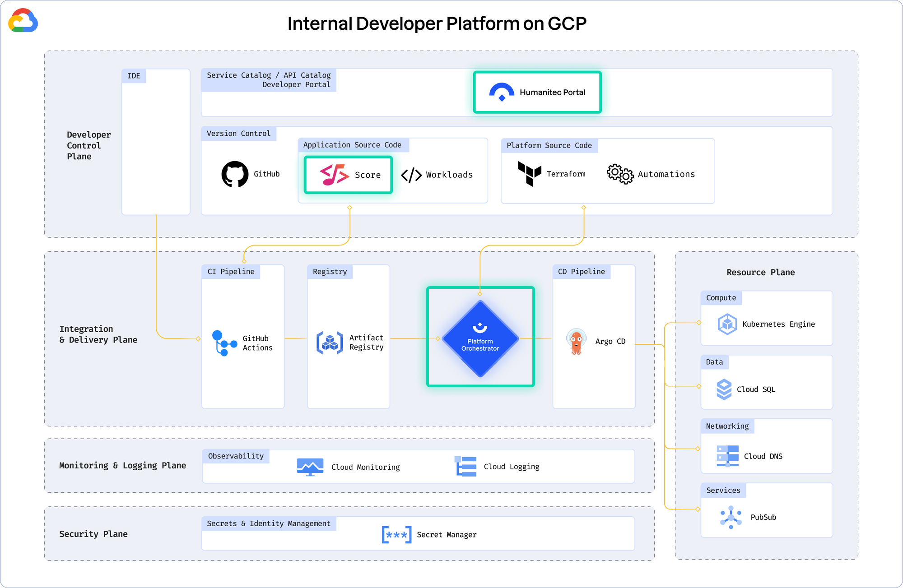Click the GitHub icon under Version Control

236,174
